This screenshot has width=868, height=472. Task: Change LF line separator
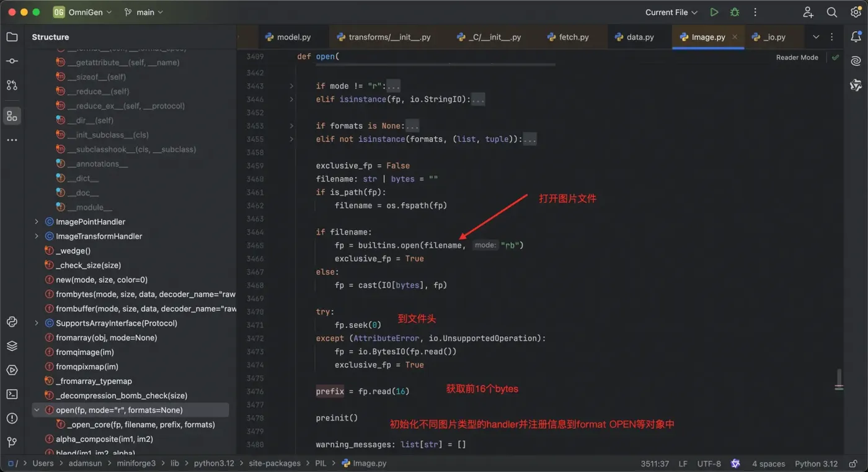click(683, 463)
